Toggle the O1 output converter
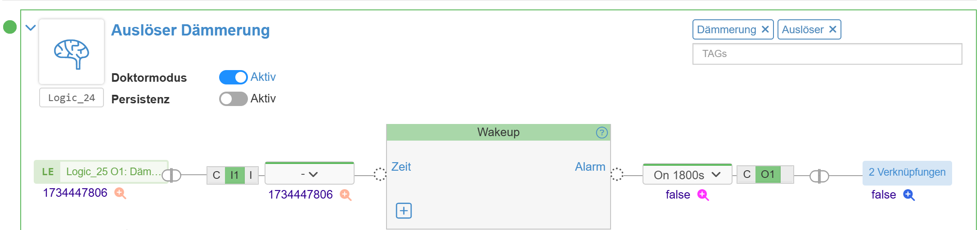This screenshot has height=230, width=980. tap(768, 174)
